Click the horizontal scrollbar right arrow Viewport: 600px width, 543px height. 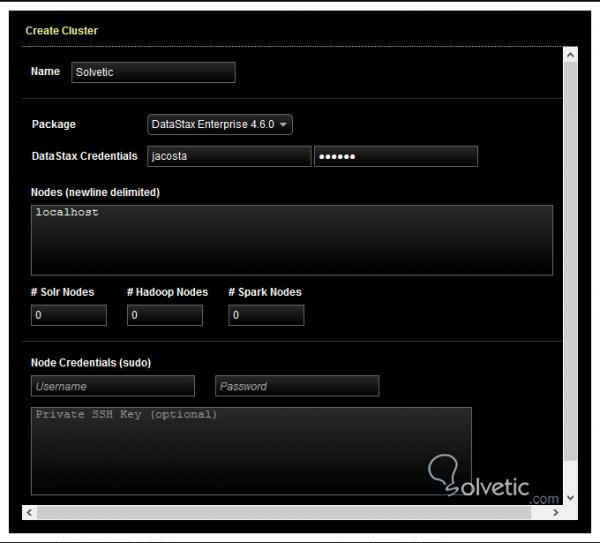pyautogui.click(x=556, y=513)
